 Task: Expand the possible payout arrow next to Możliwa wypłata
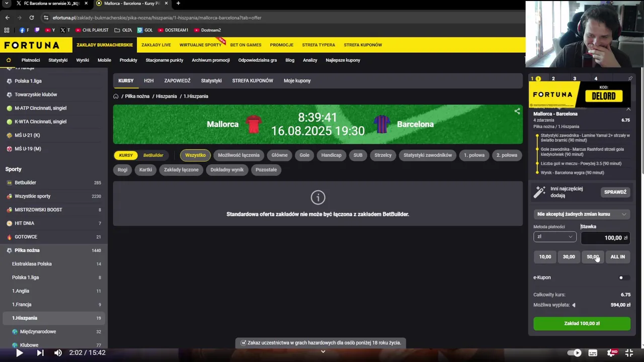(x=574, y=305)
